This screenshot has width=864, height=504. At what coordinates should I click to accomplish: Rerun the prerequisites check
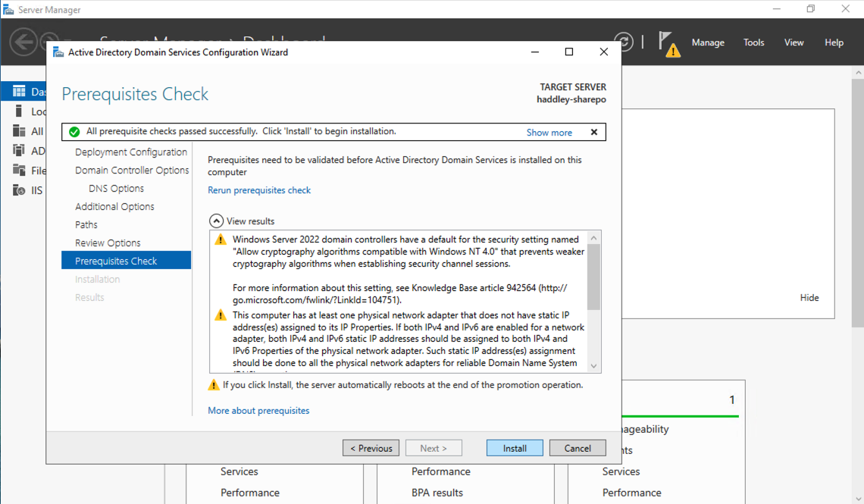coord(259,190)
